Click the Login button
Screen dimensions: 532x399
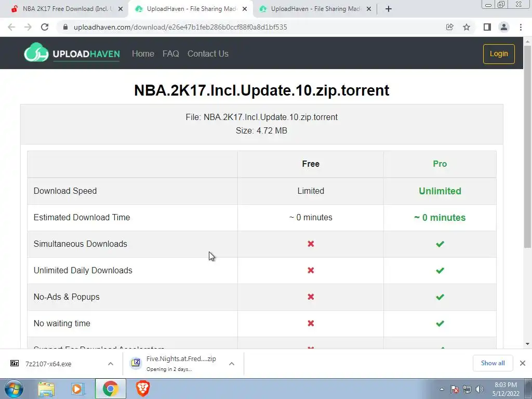coord(499,54)
